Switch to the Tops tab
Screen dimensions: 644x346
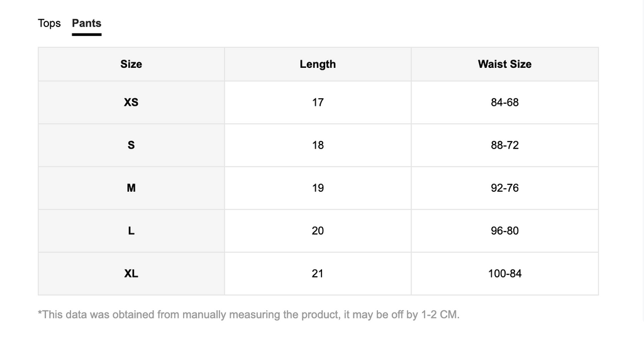49,23
